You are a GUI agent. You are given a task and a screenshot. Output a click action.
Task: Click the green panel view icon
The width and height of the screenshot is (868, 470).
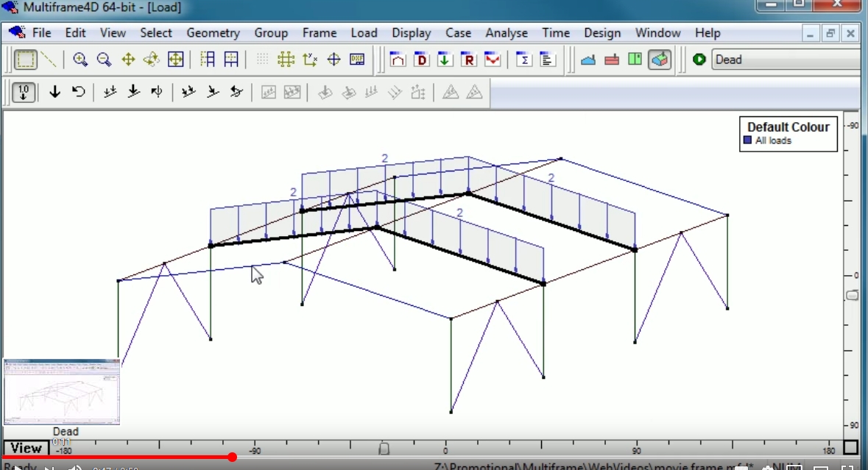pyautogui.click(x=635, y=60)
